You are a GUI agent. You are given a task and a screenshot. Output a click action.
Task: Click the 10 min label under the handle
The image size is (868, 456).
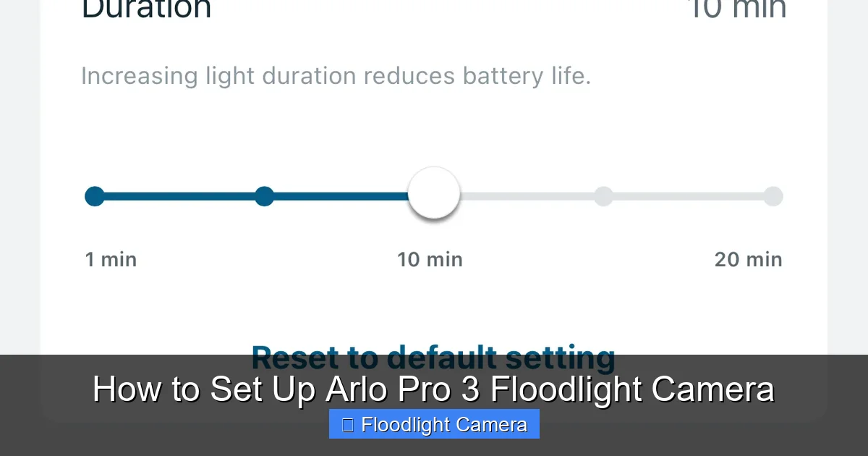click(x=430, y=259)
